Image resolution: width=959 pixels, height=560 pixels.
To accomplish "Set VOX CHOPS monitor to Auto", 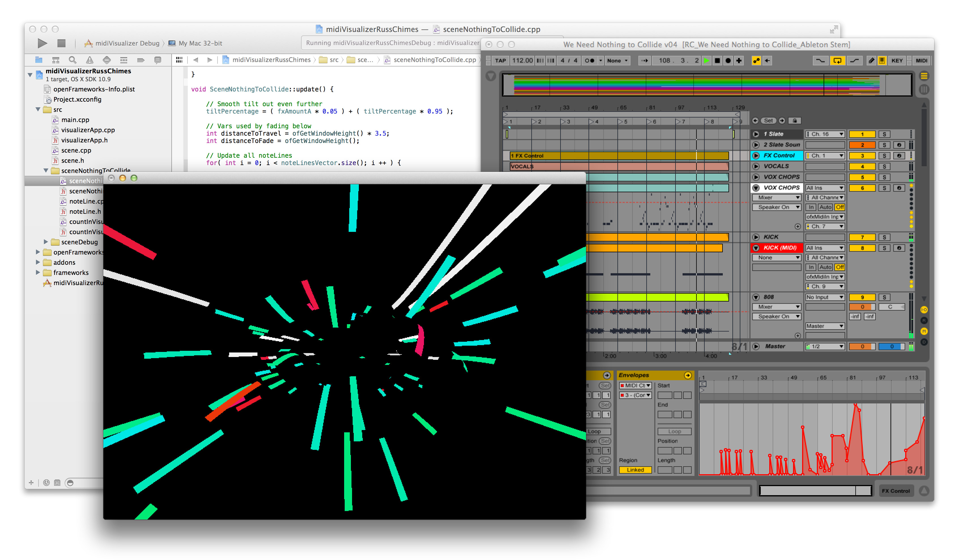I will click(x=825, y=207).
